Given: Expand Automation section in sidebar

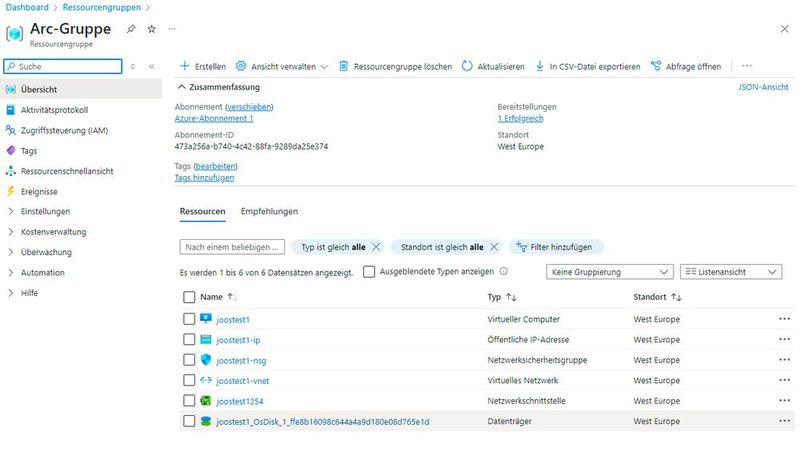Looking at the screenshot, I should 11,272.
